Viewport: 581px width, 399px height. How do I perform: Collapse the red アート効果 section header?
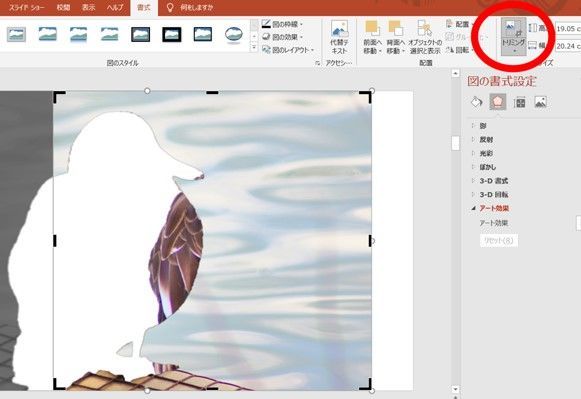coord(494,208)
